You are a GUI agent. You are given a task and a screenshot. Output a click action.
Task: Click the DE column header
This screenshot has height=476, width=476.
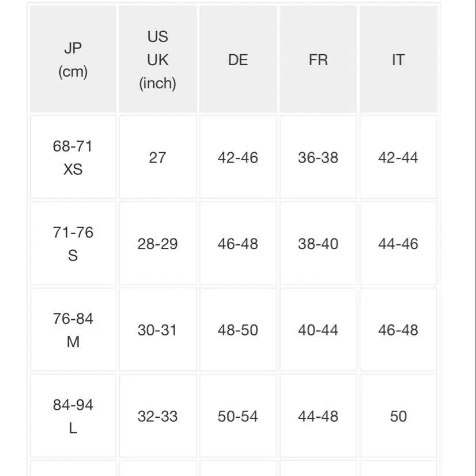tap(238, 59)
